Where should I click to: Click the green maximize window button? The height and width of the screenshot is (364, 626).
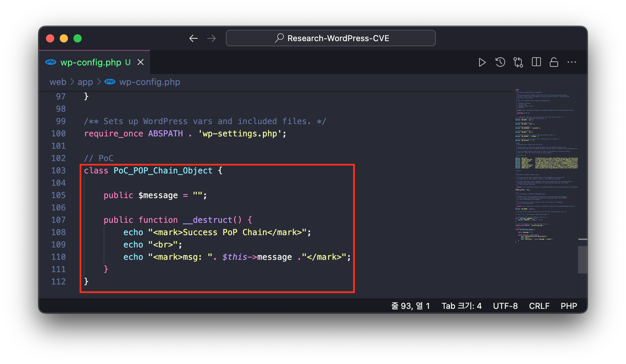[78, 38]
